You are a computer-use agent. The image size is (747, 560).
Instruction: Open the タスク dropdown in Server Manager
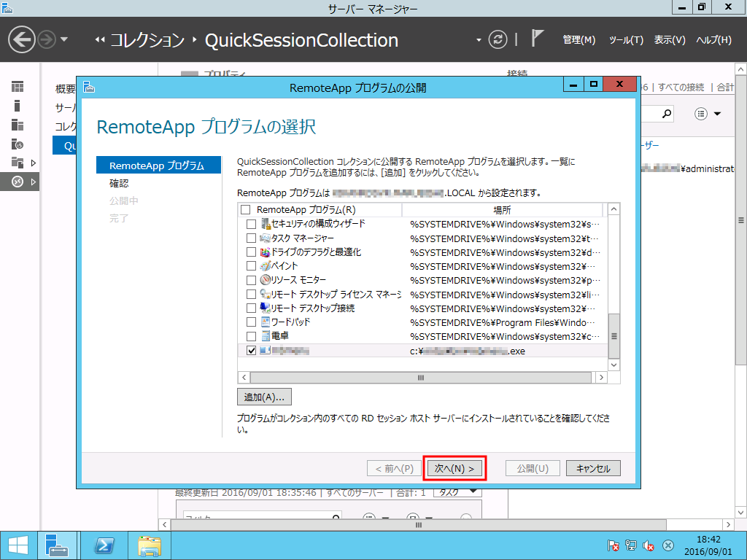(x=457, y=492)
